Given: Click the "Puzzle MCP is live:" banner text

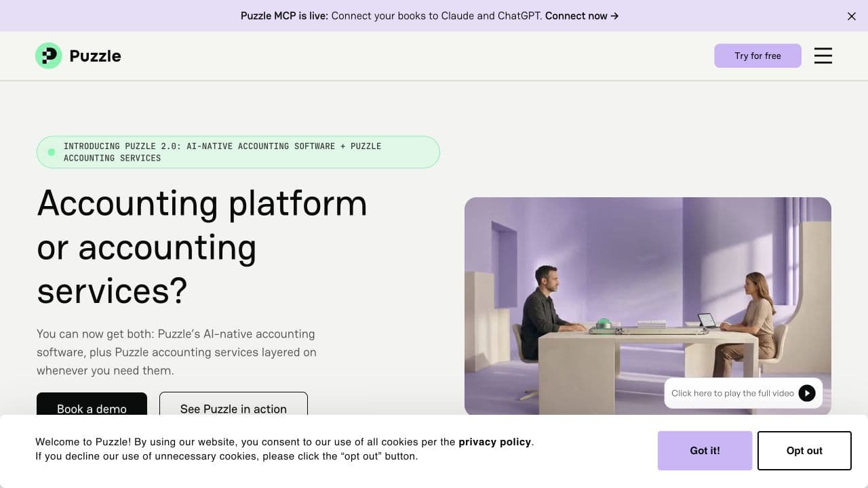Looking at the screenshot, I should tap(284, 16).
